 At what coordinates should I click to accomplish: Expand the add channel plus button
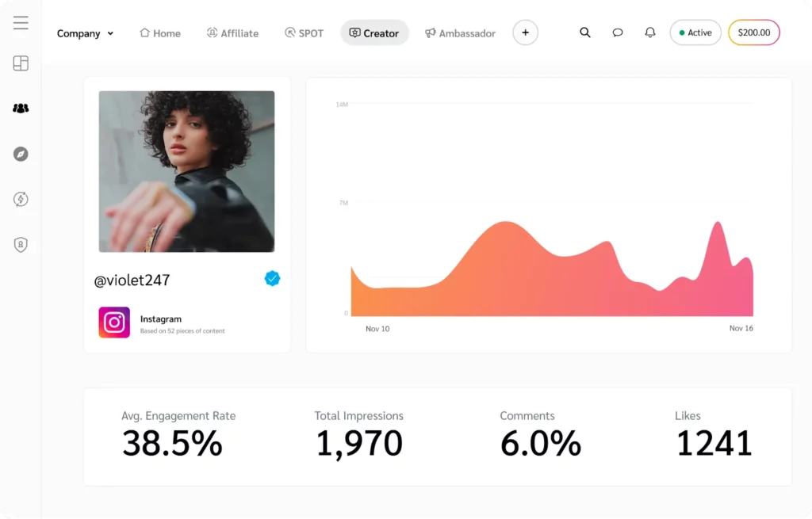(525, 32)
